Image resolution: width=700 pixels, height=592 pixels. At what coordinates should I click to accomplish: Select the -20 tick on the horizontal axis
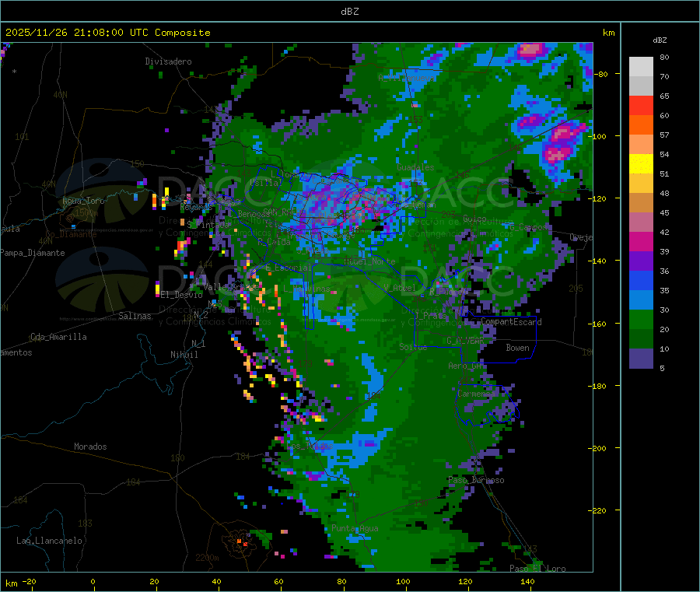click(x=30, y=581)
